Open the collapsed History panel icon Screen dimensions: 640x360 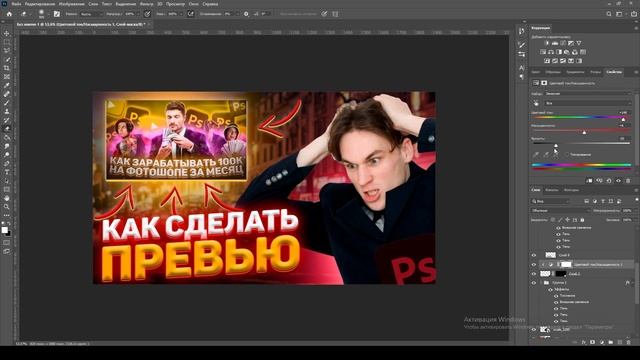[522, 31]
